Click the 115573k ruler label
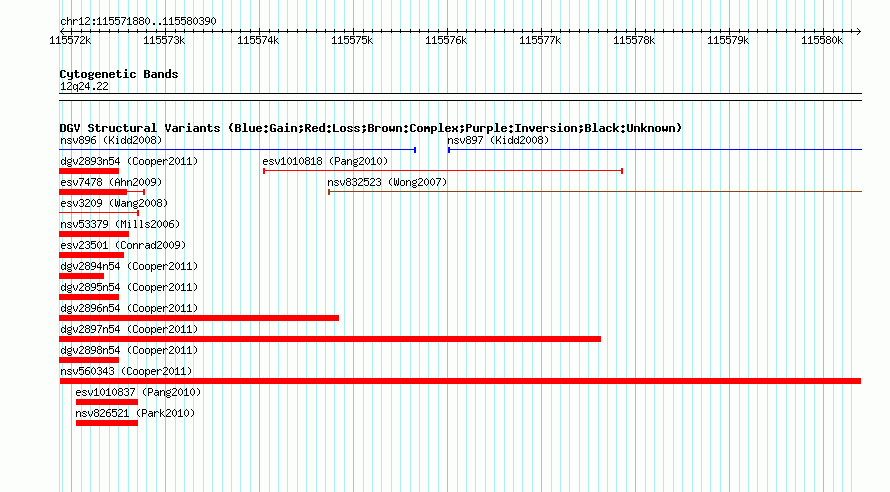The image size is (890, 492). 164,40
